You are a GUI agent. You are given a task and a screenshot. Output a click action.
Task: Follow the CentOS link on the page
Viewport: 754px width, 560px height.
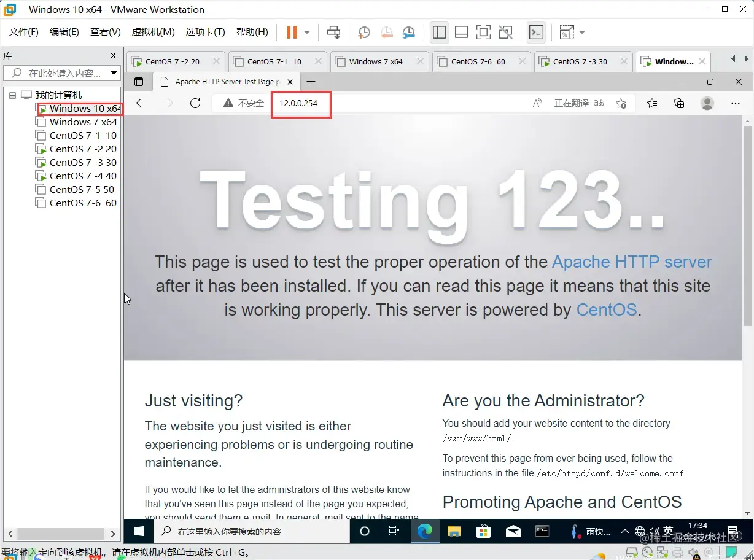607,310
